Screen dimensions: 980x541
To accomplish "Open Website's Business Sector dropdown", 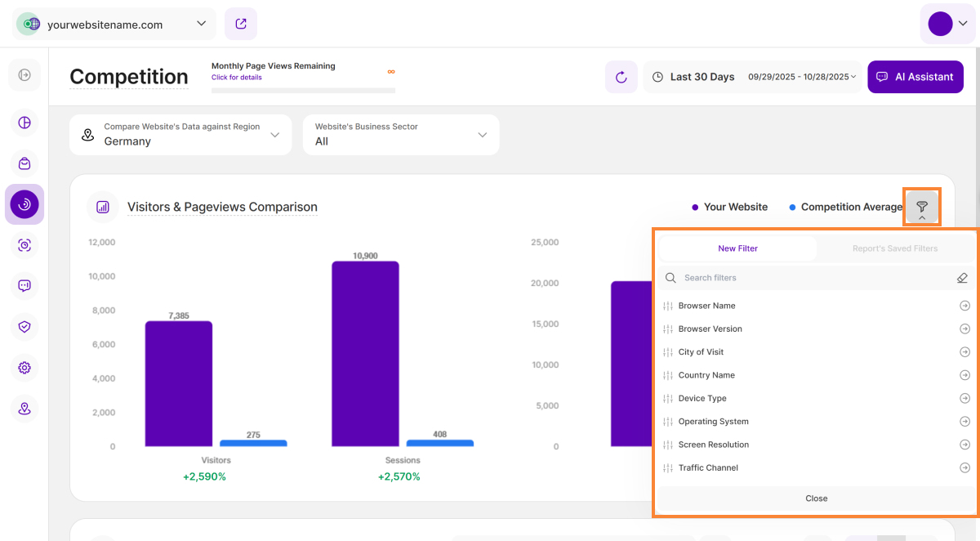I will tap(401, 135).
